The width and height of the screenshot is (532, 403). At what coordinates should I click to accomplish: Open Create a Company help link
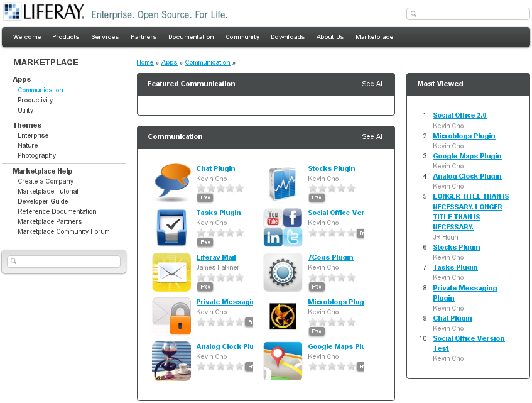pos(46,181)
